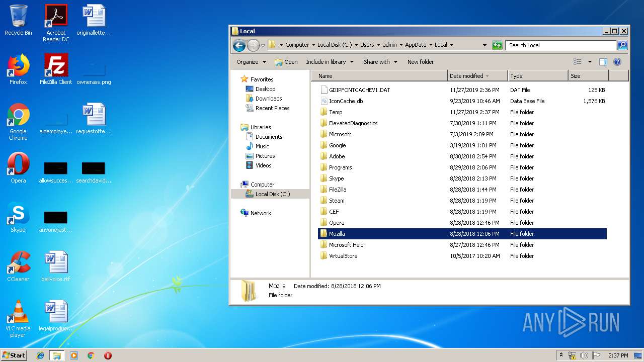Show hidden tray icons arrow
The width and height of the screenshot is (644, 362).
pyautogui.click(x=561, y=355)
